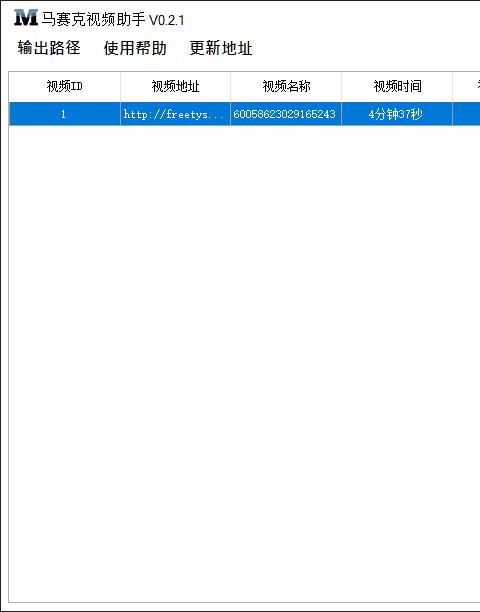Screen dimensions: 480x612
Task: Sort by the 视频ID column header
Action: click(65, 86)
